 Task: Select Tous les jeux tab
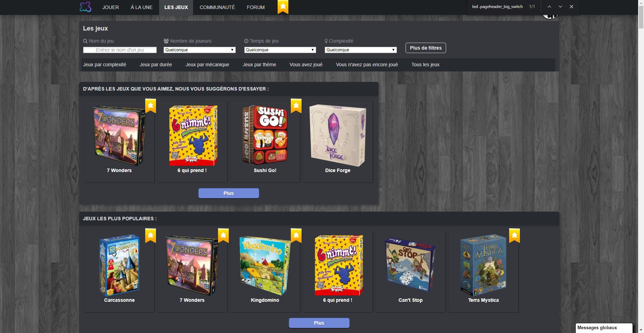click(425, 65)
